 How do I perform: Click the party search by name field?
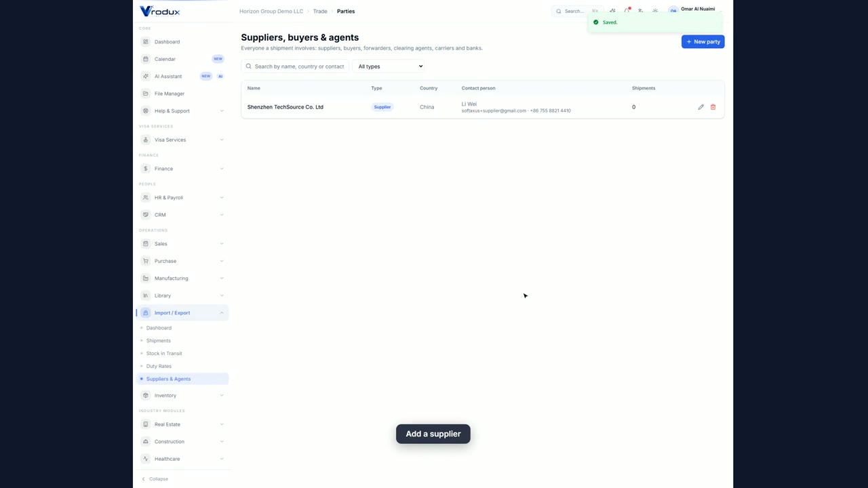[295, 66]
